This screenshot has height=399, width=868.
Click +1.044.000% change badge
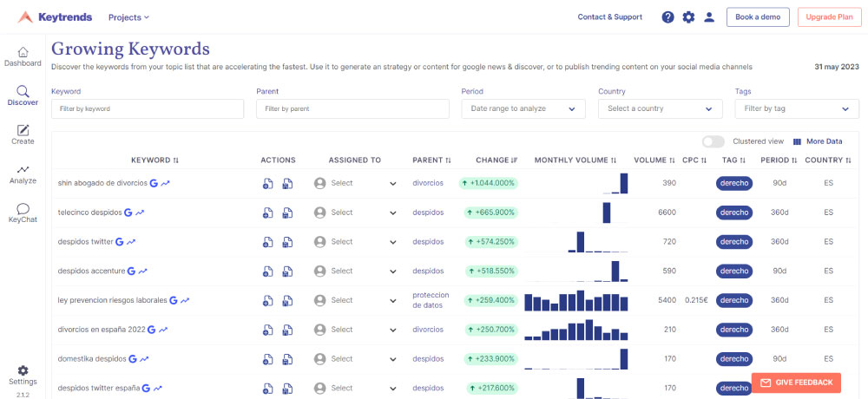488,183
